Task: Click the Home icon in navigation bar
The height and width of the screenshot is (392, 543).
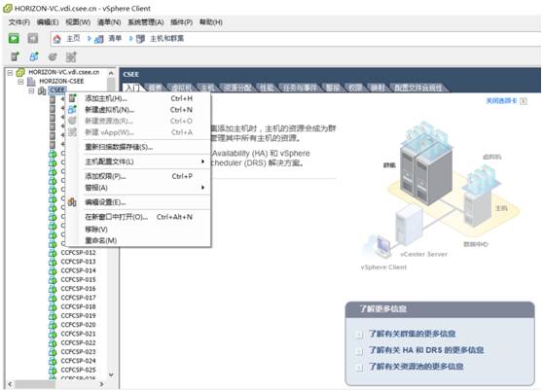Action: [x=56, y=39]
